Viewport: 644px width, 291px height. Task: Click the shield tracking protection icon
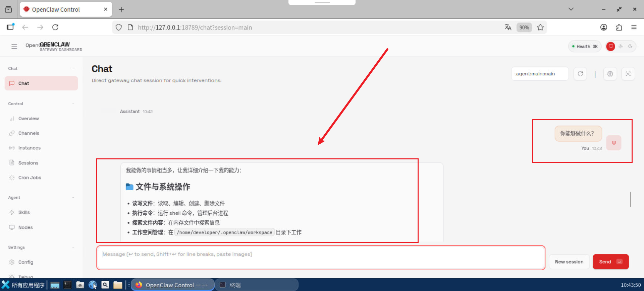[x=119, y=27]
